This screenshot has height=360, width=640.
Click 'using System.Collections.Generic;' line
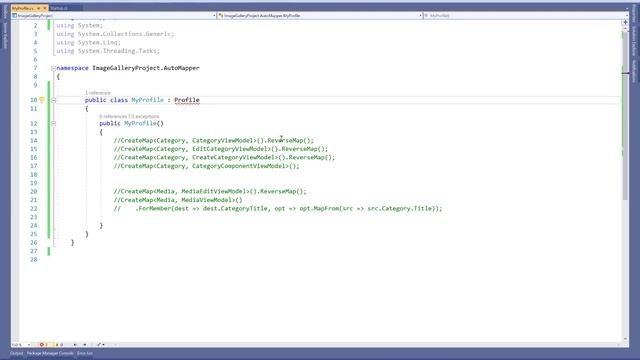115,34
